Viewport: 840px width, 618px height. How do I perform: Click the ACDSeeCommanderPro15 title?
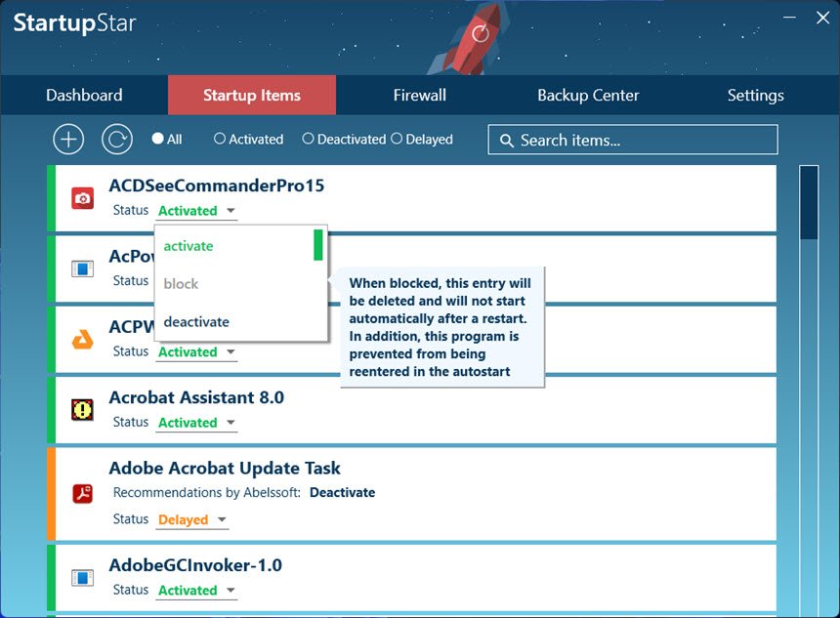(217, 185)
